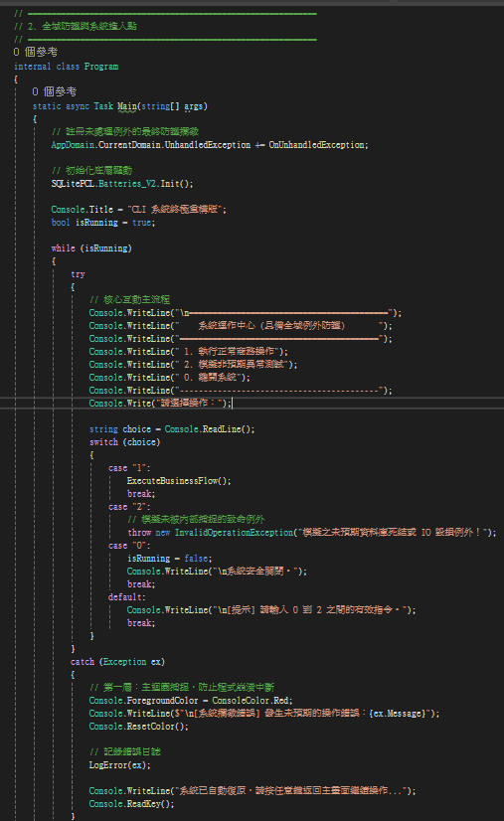Click the default: label in the switch
The height and width of the screenshot is (821, 504).
click(127, 597)
